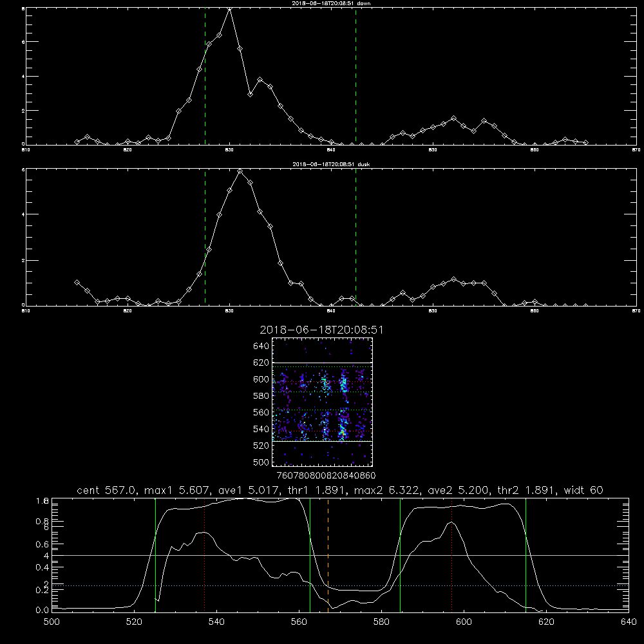Select the 'ave1 5.017' value
This screenshot has width=644, height=644.
point(251,490)
